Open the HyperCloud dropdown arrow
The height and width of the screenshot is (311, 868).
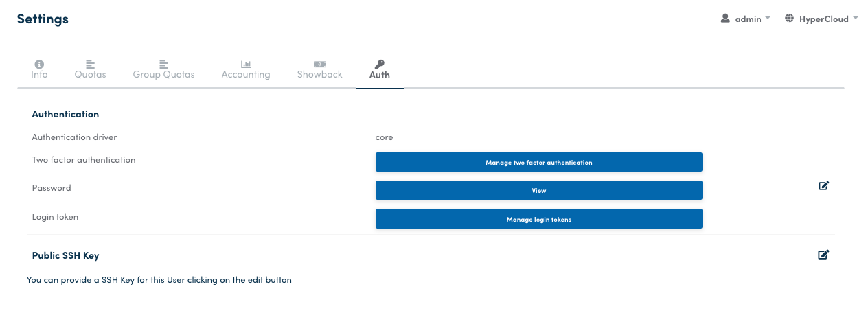[855, 18]
